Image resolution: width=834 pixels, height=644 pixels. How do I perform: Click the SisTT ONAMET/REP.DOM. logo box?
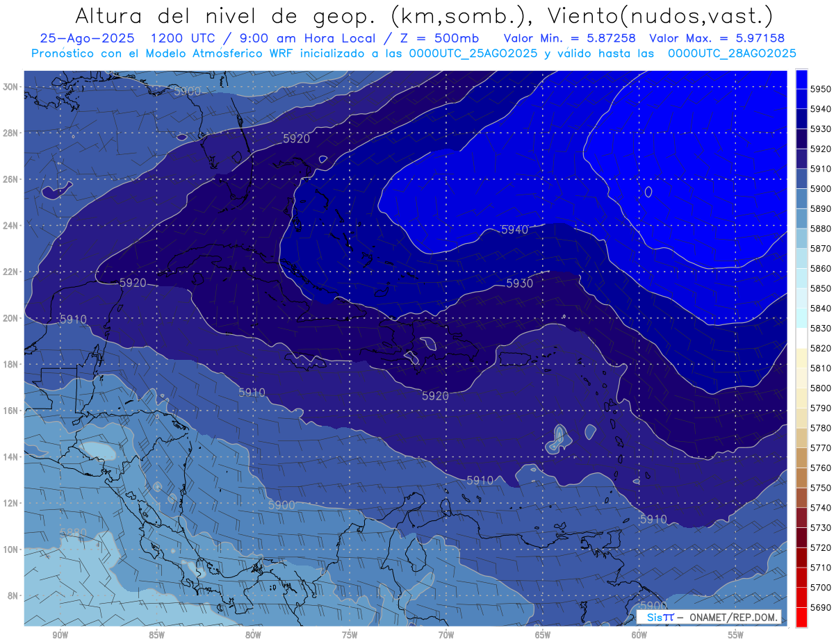709,617
